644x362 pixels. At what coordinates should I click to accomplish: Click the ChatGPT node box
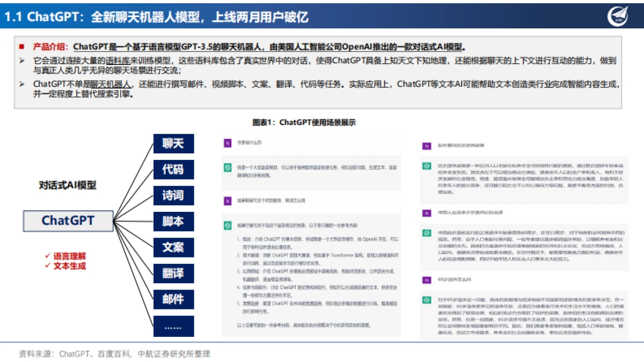tap(68, 221)
